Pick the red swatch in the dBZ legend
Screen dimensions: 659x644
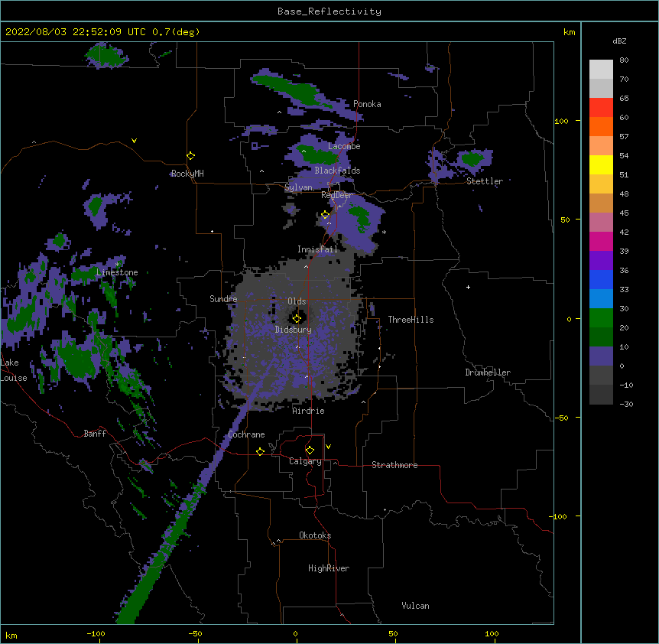pyautogui.click(x=601, y=107)
